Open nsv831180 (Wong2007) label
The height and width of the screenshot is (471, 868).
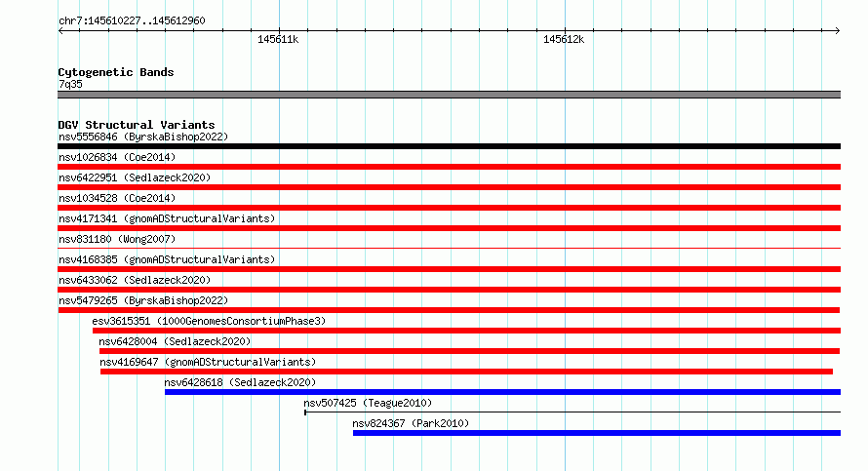pos(117,239)
